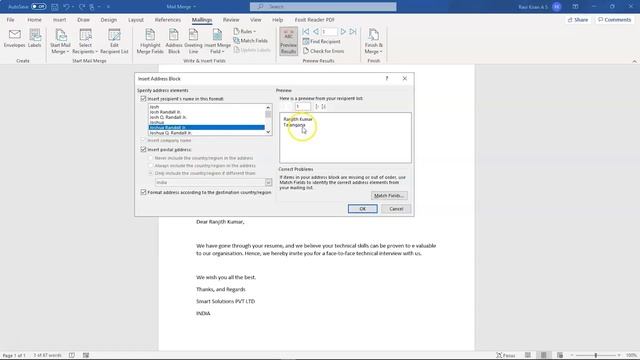Switch to Focus mode in status bar

pos(505,356)
